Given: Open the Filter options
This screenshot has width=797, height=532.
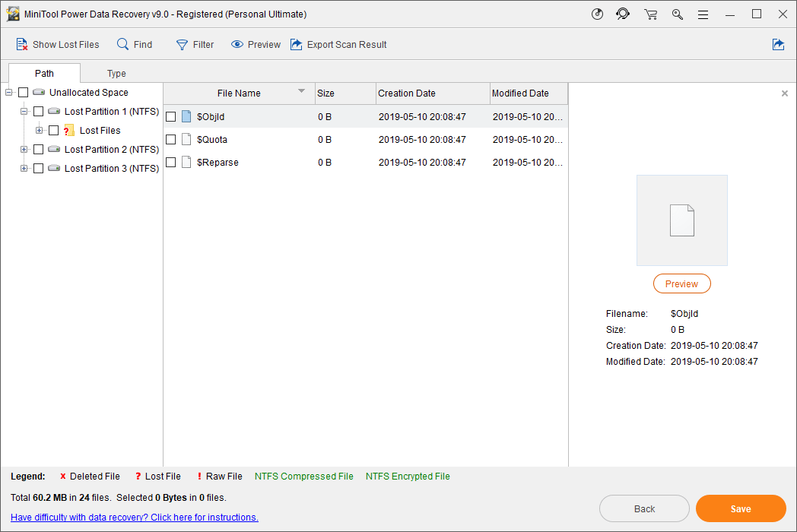Looking at the screenshot, I should (x=195, y=44).
